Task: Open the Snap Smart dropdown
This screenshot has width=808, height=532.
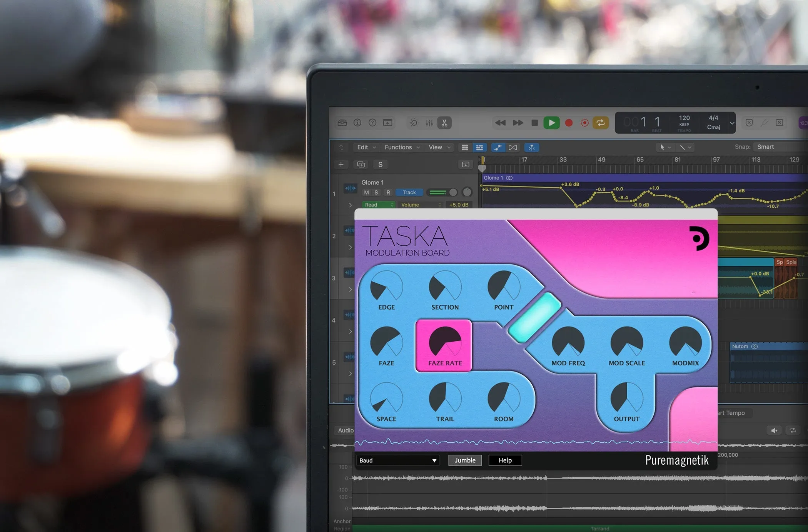Action: (780, 147)
